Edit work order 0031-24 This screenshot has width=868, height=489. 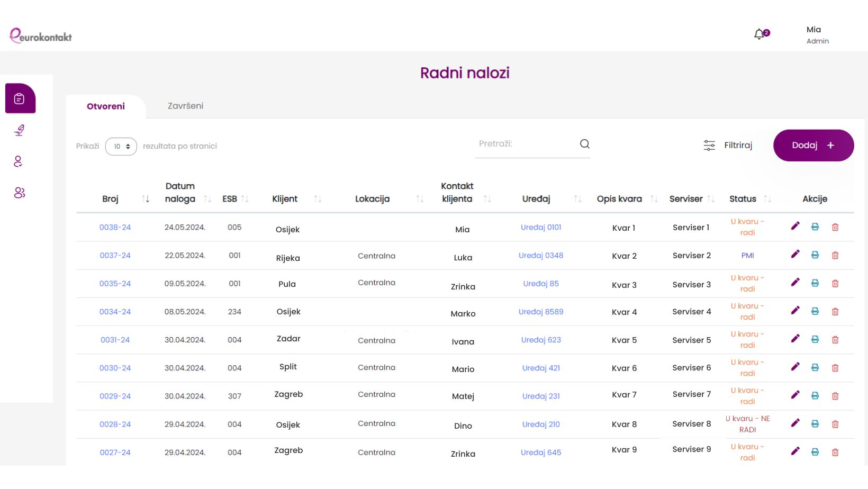click(795, 339)
